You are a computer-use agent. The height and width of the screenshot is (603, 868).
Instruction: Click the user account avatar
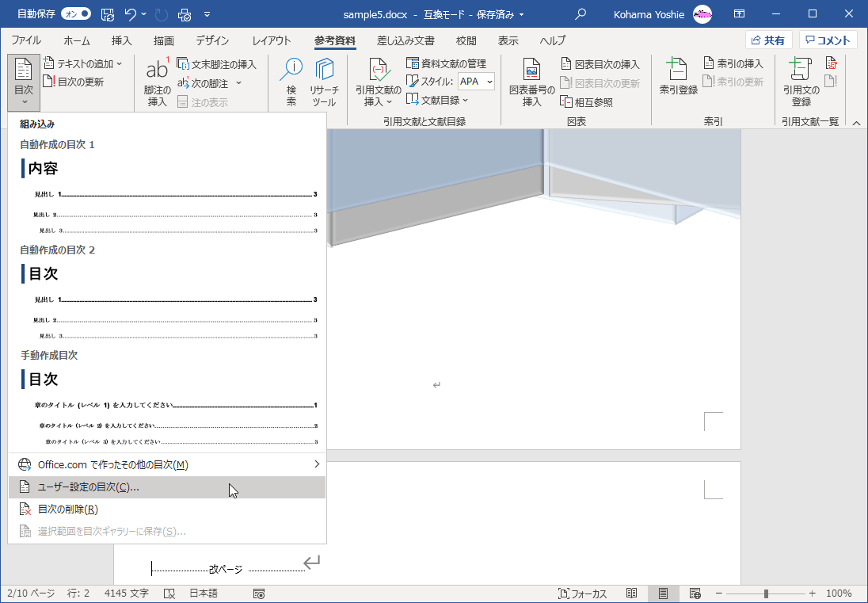pos(702,14)
